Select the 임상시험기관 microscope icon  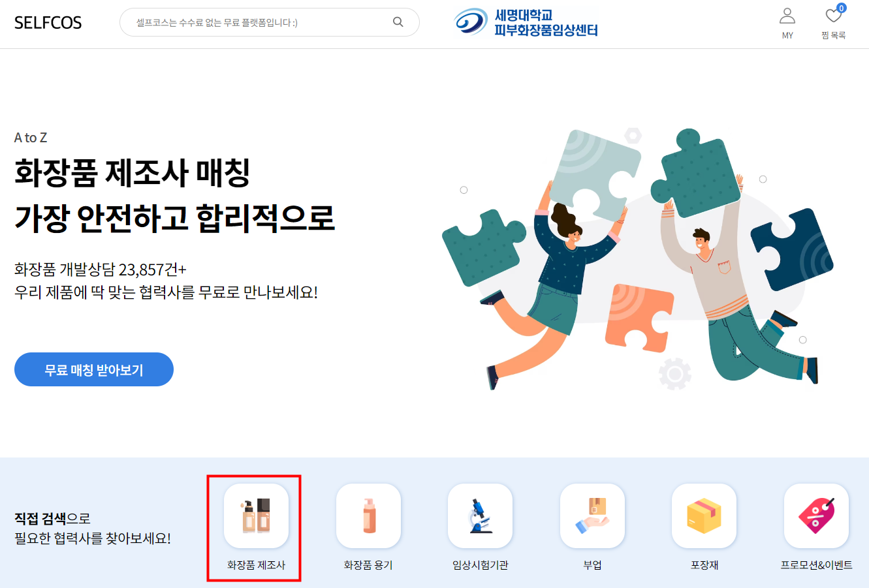pos(480,516)
